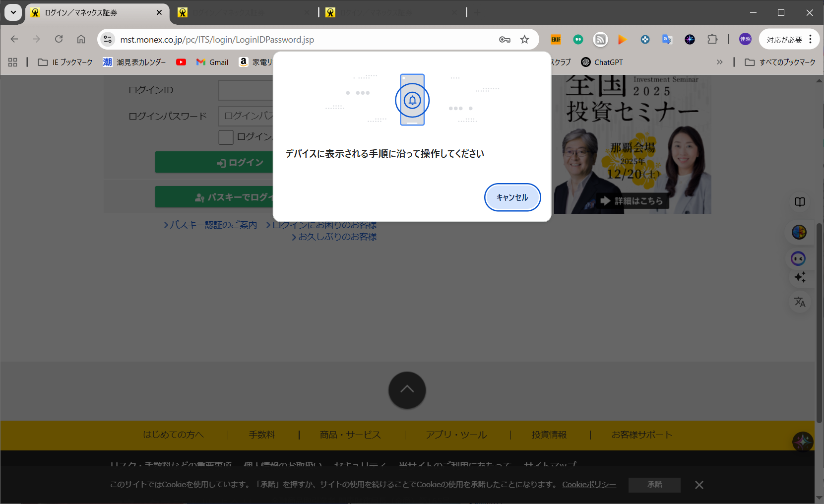Toggle the login ID save checkbox
This screenshot has height=504, width=824.
click(x=226, y=137)
